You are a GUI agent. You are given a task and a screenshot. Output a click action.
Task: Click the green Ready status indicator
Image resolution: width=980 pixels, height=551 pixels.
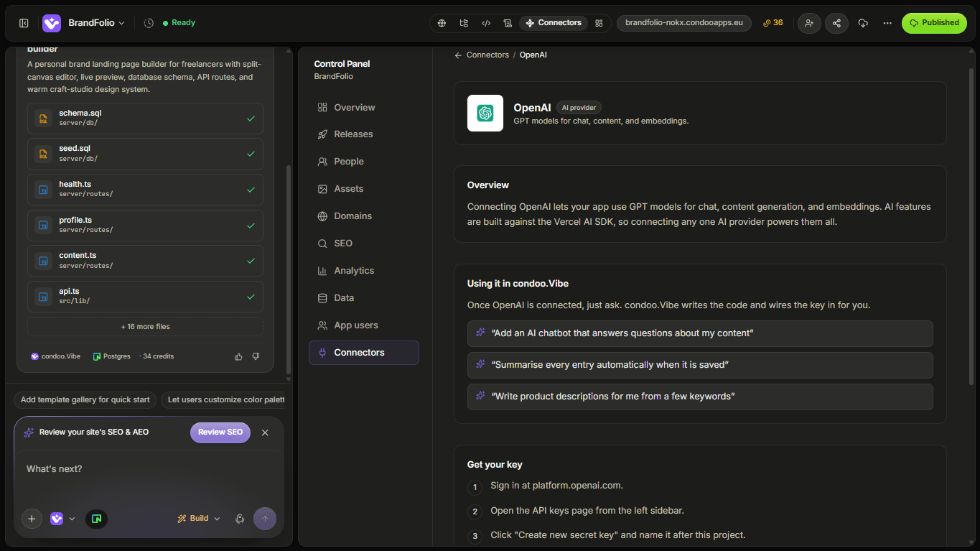pos(179,23)
